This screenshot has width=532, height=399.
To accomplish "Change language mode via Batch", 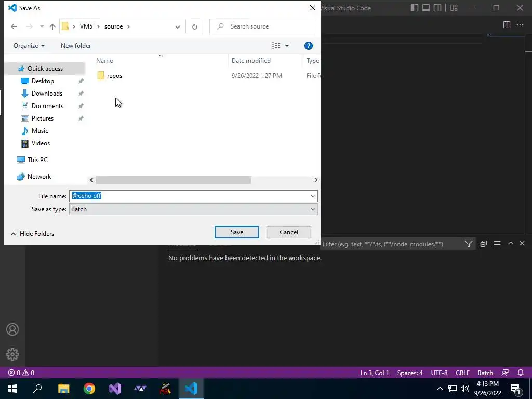I will point(485,373).
